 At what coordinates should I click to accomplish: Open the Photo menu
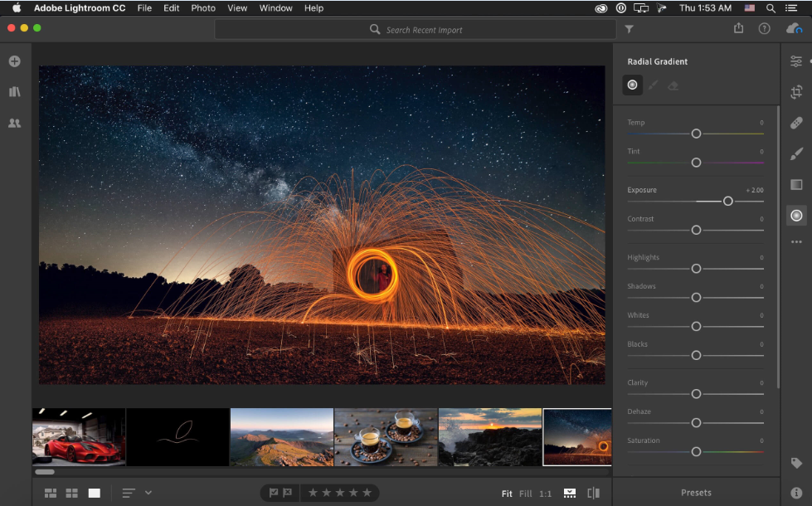pos(203,8)
